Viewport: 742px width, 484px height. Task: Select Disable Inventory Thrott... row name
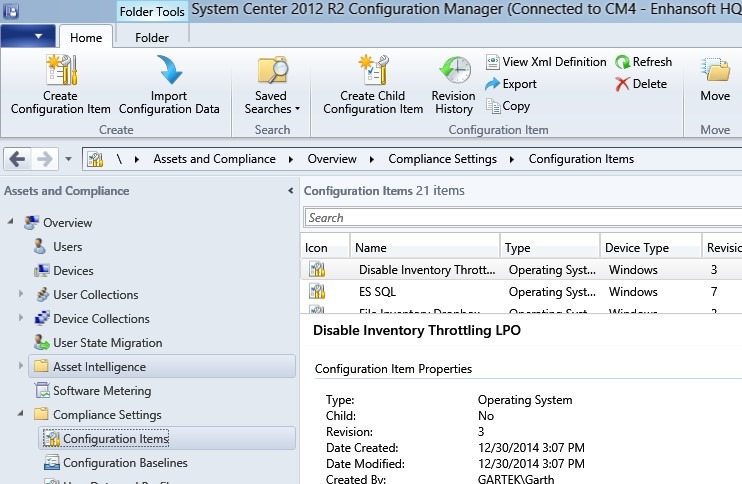pyautogui.click(x=427, y=270)
